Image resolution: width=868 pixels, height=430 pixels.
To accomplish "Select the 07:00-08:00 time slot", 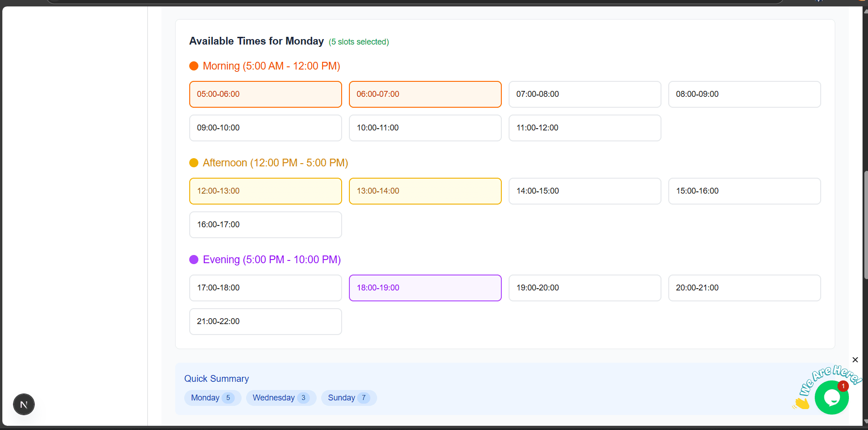I will click(x=585, y=94).
